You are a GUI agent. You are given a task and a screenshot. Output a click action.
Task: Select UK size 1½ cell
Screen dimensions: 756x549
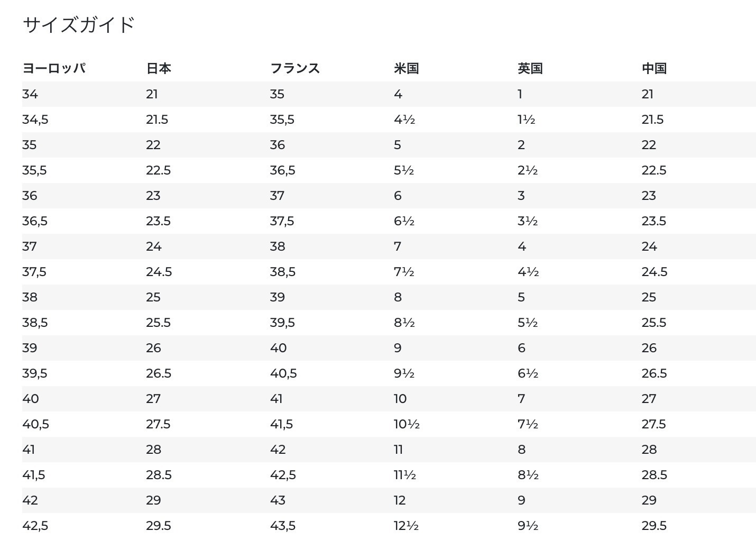(527, 120)
